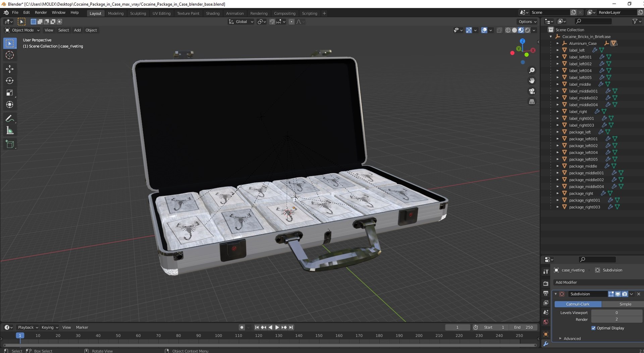Viewport: 644px width, 353px height.
Task: Click the Render levels value slider
Action: (x=616, y=319)
